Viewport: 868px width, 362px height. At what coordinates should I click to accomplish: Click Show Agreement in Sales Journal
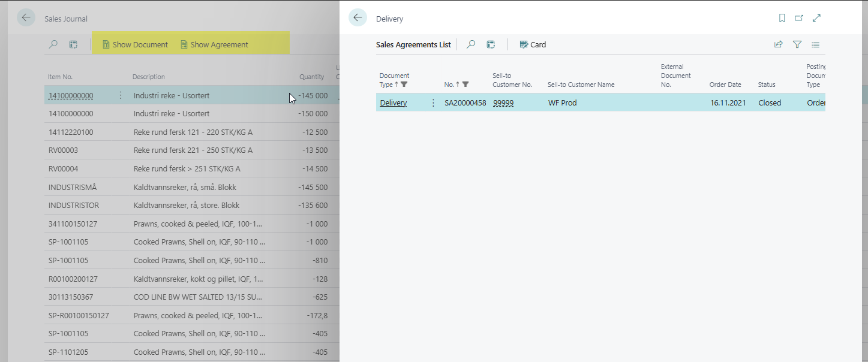[x=214, y=44]
